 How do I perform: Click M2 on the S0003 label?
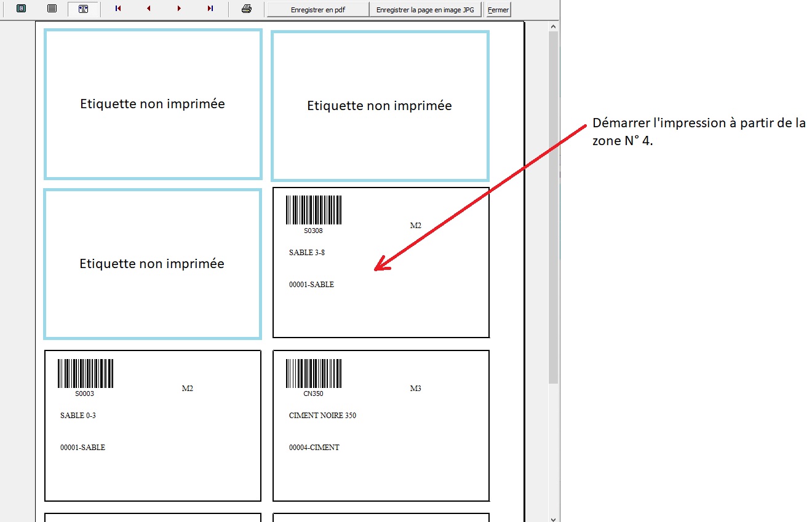(188, 389)
